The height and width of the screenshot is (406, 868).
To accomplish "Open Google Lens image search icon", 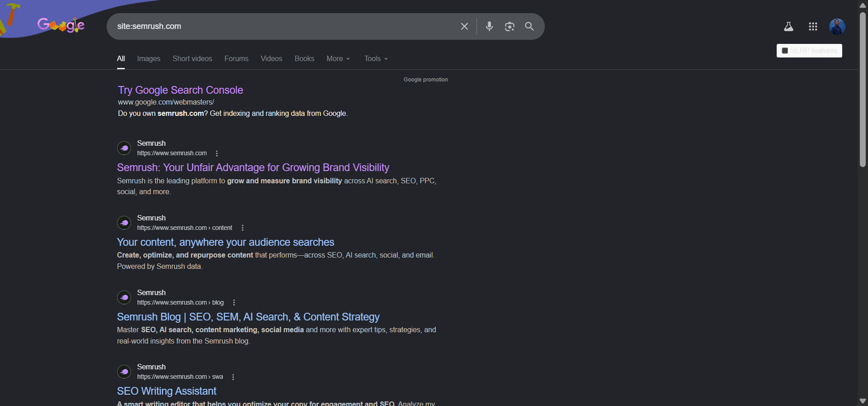I will (509, 26).
